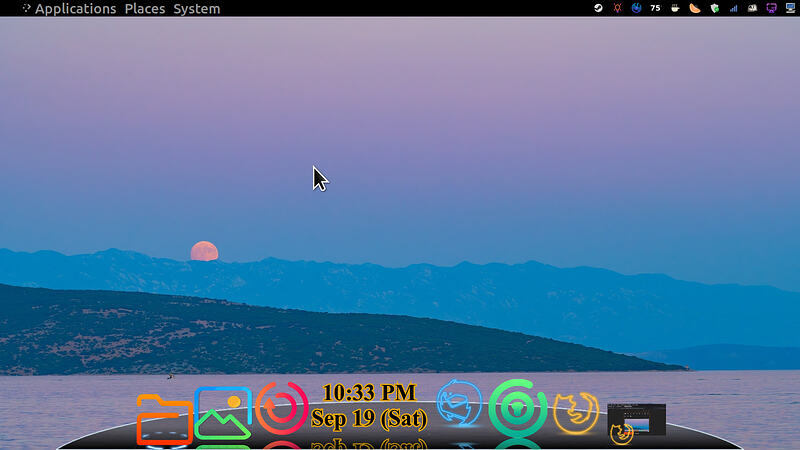Click the keyboard layout tray icon
This screenshot has width=800, height=450.
(x=752, y=8)
